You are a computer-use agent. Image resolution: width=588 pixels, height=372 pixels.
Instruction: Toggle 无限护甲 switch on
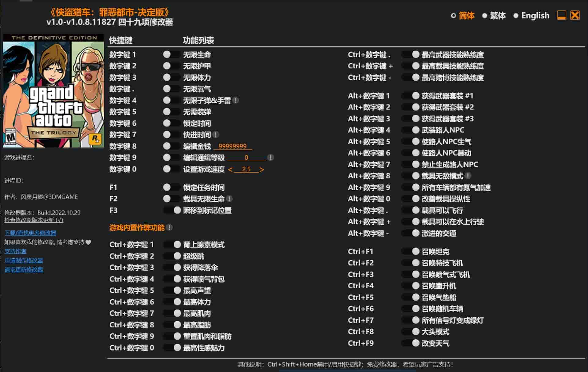(x=171, y=66)
